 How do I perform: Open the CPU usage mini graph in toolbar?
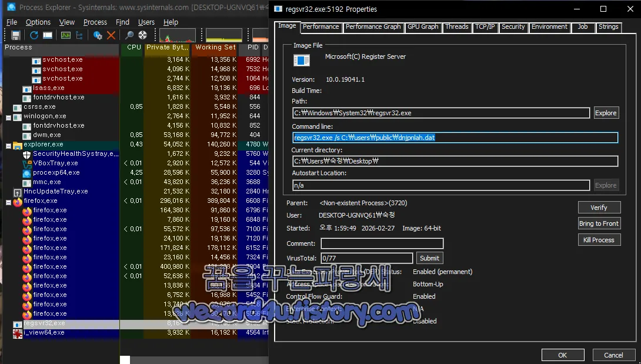click(x=178, y=35)
